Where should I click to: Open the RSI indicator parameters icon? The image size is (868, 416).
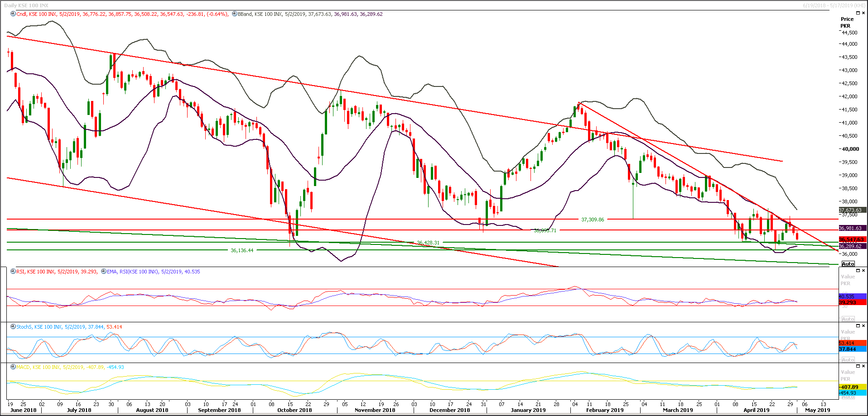(x=12, y=272)
